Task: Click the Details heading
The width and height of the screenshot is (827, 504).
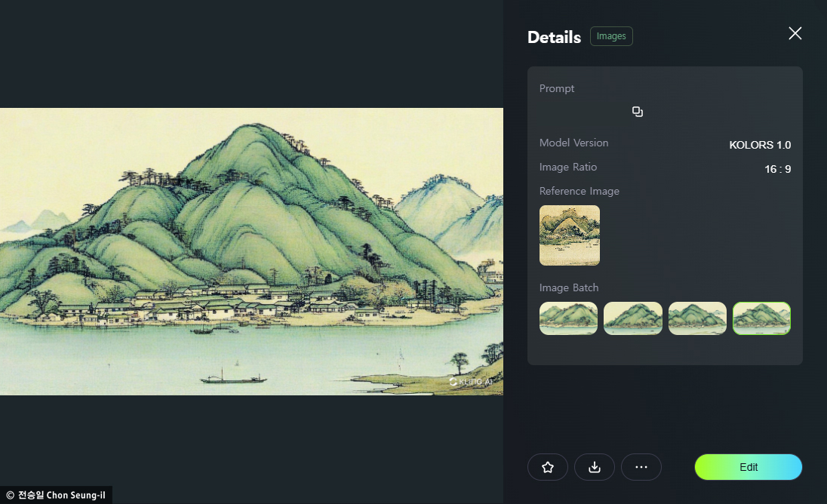Action: click(554, 38)
